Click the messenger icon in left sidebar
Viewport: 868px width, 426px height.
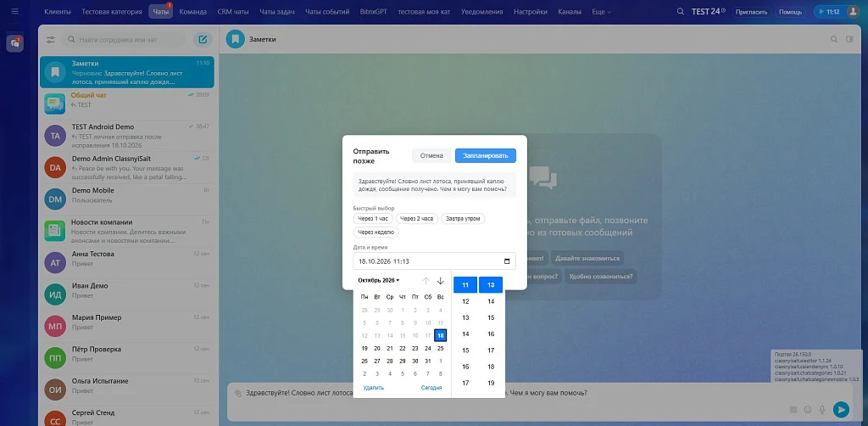click(x=15, y=44)
